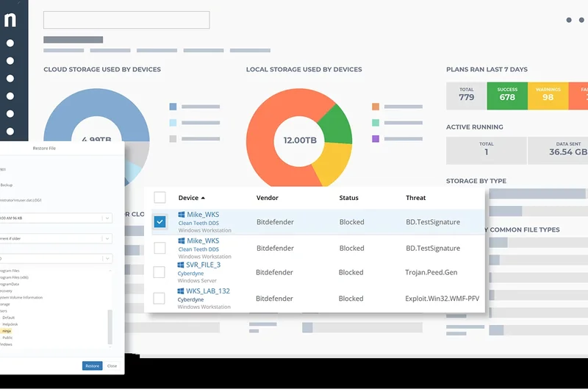This screenshot has width=588, height=392.
Task: Click the sort arrow next to Device
Action: point(204,198)
